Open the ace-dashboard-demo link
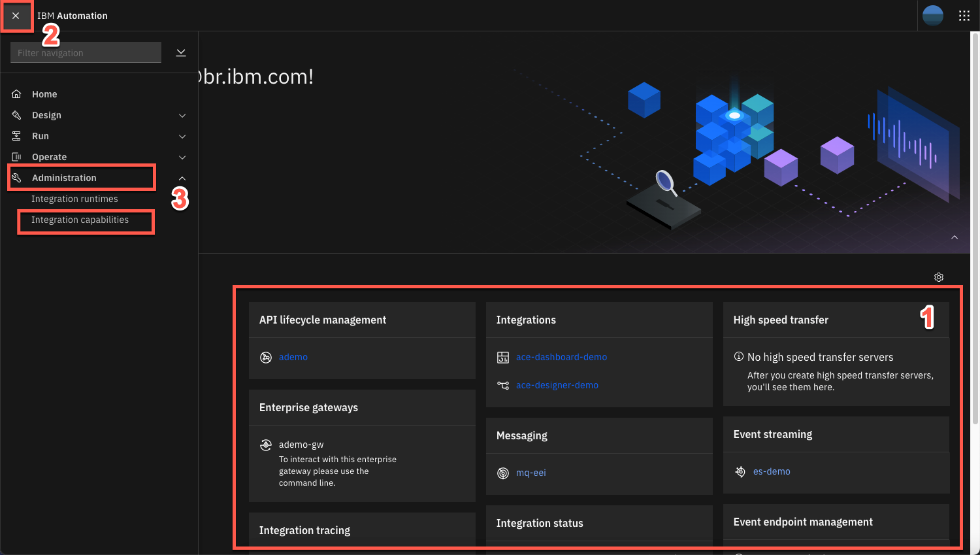Screen dimensions: 980x555 [x=561, y=357]
